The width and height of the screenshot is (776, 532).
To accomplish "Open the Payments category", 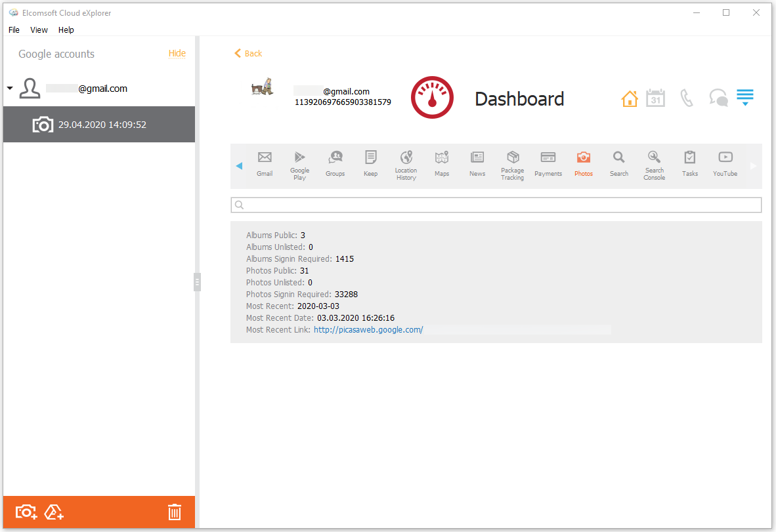I will (548, 164).
